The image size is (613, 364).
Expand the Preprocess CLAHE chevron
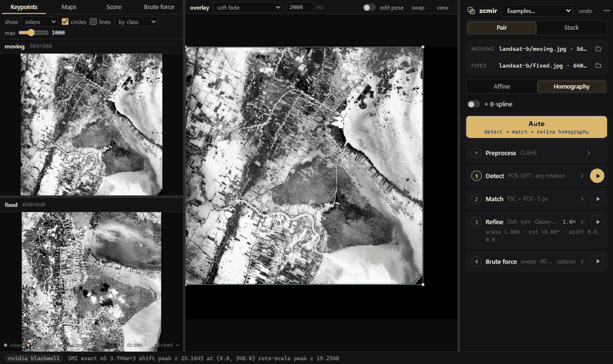click(588, 152)
